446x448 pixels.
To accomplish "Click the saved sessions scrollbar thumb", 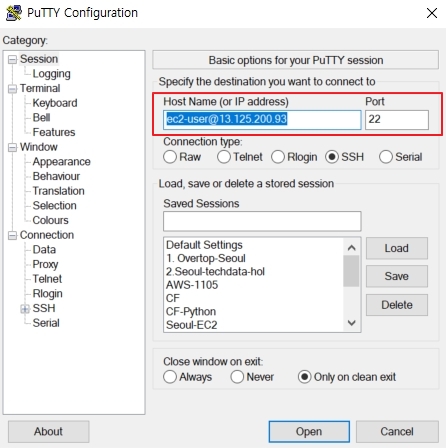I will 351,271.
